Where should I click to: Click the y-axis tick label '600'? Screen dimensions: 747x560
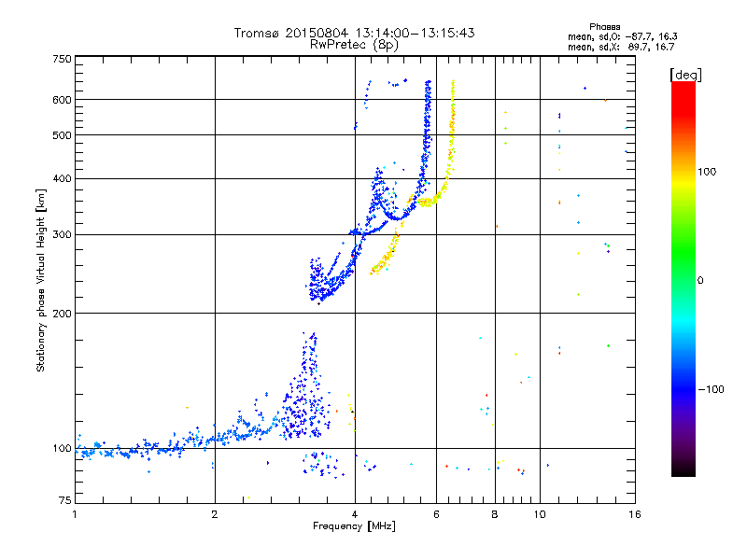pos(63,100)
